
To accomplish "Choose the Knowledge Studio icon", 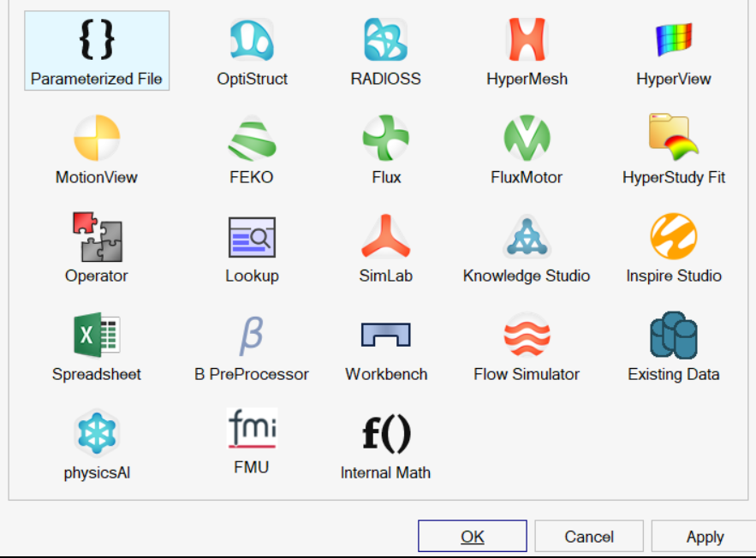I will click(x=527, y=236).
